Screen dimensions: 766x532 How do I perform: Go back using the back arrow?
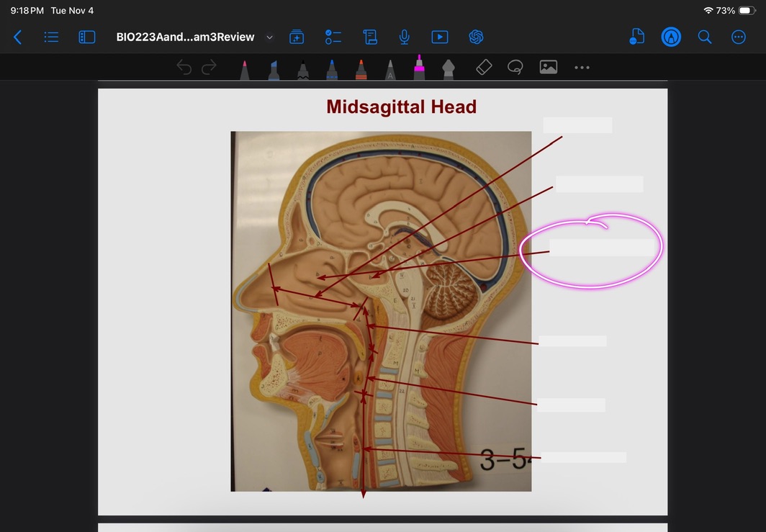[18, 37]
